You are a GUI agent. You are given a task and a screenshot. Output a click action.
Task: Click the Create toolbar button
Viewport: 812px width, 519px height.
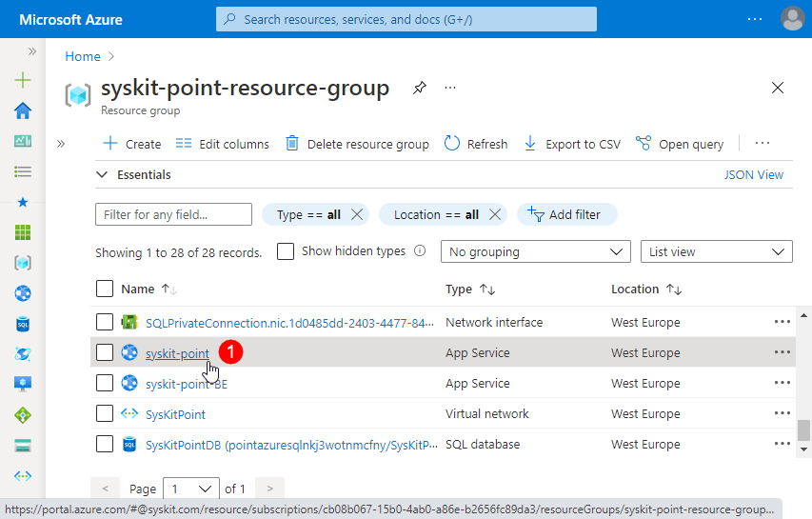click(132, 144)
